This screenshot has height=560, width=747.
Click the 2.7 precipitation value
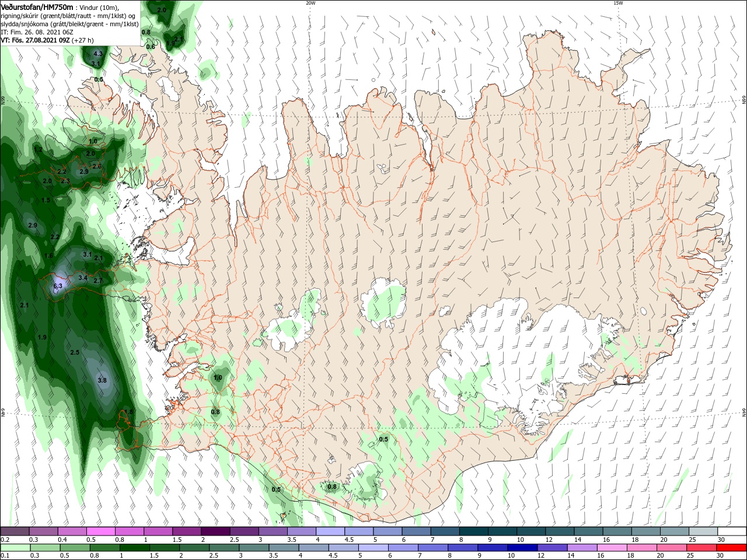coord(98,281)
